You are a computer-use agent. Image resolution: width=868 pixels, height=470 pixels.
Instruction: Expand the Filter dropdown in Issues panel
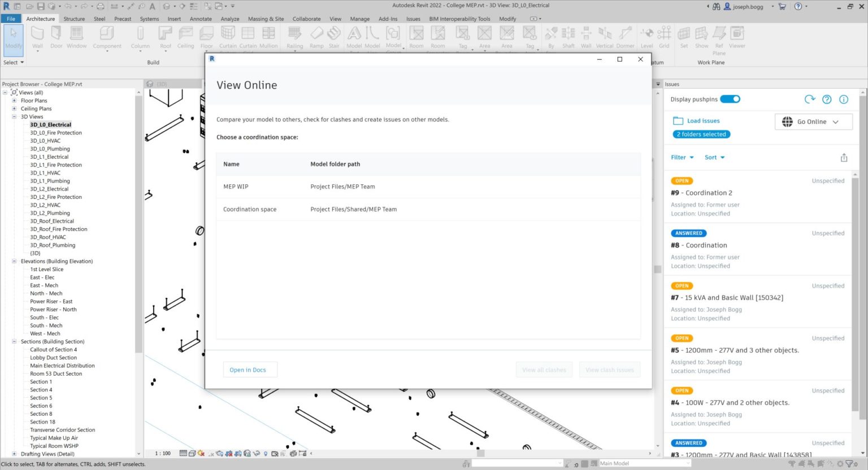682,157
